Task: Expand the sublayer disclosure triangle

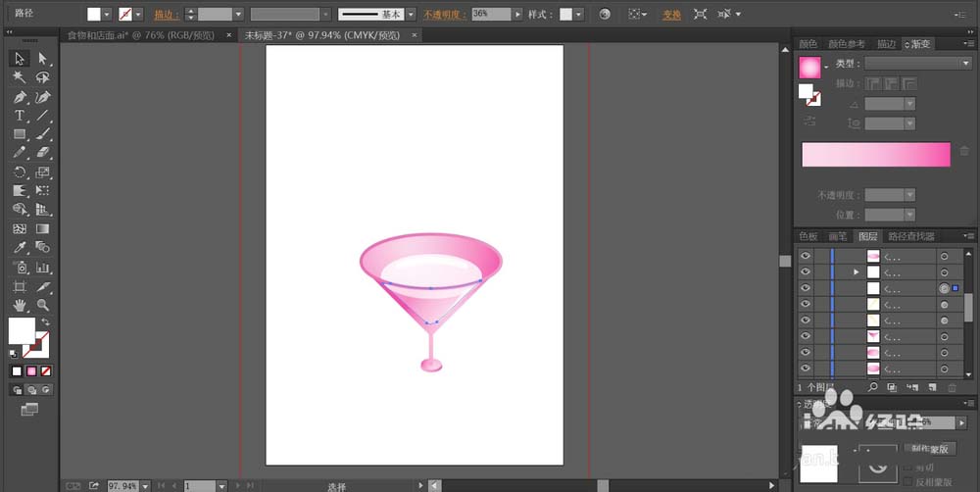Action: (857, 271)
